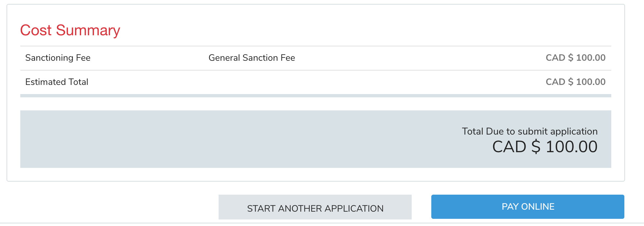Click the dollar sign in the large total
The height and width of the screenshot is (226, 644).
click(536, 147)
